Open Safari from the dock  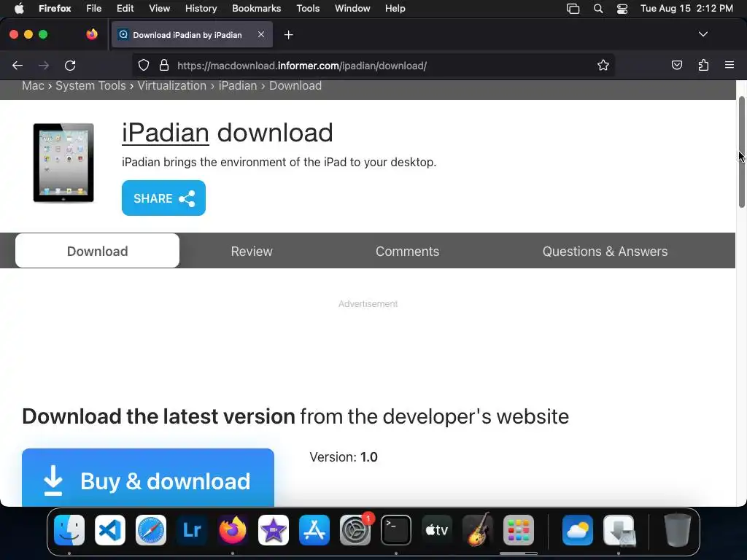click(151, 530)
